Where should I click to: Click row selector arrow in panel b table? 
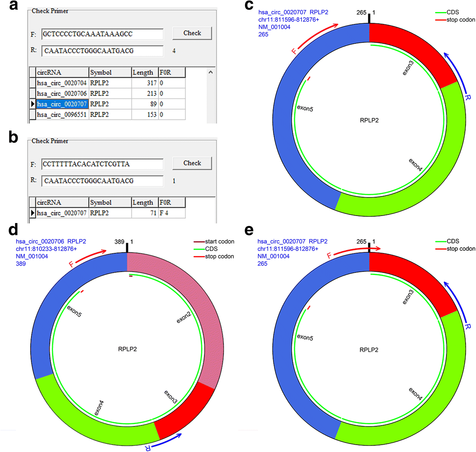(x=33, y=213)
